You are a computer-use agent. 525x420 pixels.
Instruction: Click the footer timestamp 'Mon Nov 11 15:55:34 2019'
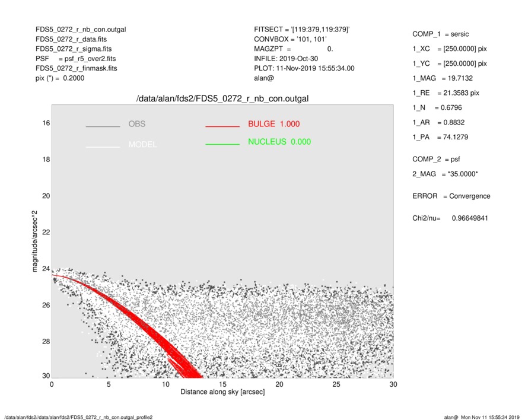pyautogui.click(x=490, y=417)
